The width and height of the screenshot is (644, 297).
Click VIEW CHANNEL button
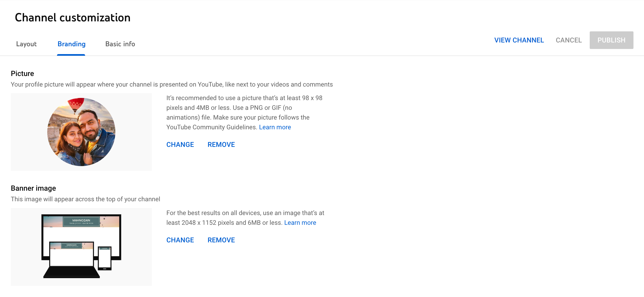519,40
